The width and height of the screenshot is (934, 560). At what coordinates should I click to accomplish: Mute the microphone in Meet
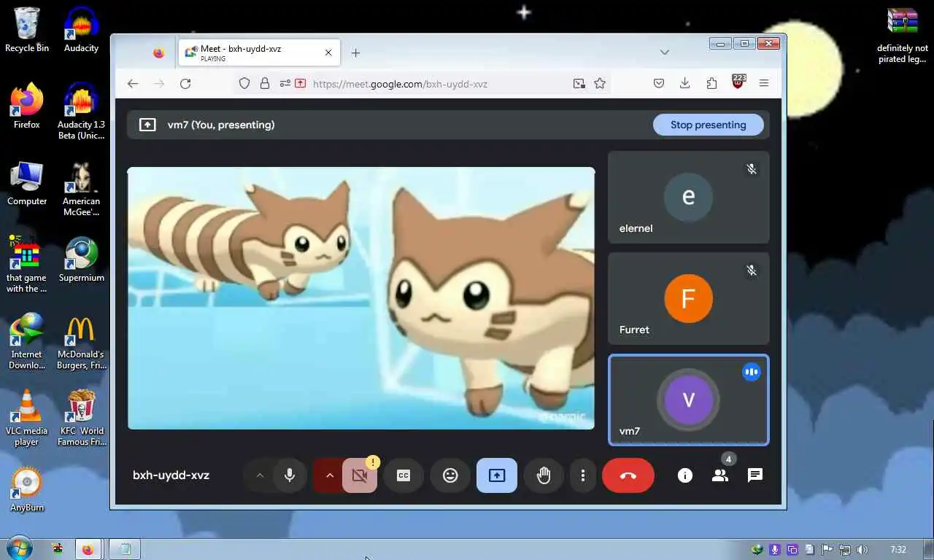(x=290, y=475)
